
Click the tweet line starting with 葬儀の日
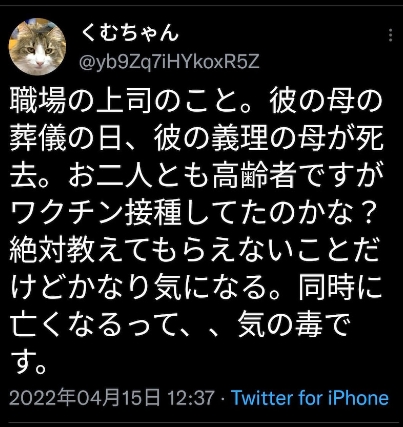pos(196,139)
